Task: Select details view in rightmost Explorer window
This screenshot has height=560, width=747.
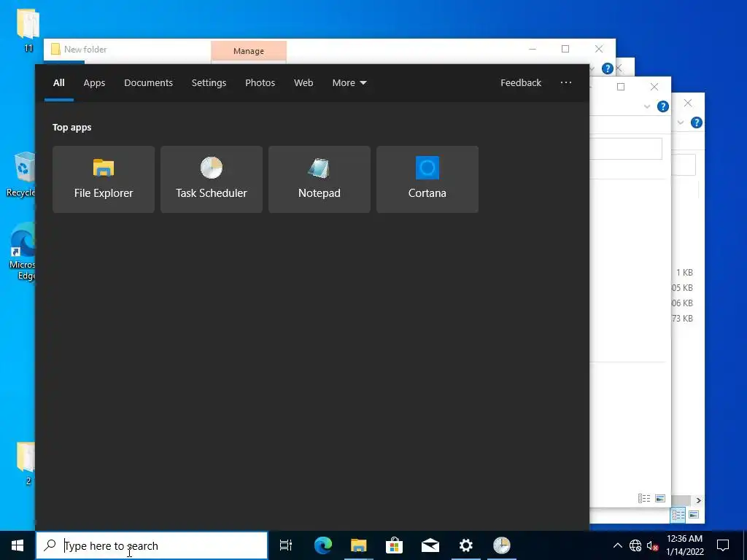Action: pyautogui.click(x=678, y=515)
